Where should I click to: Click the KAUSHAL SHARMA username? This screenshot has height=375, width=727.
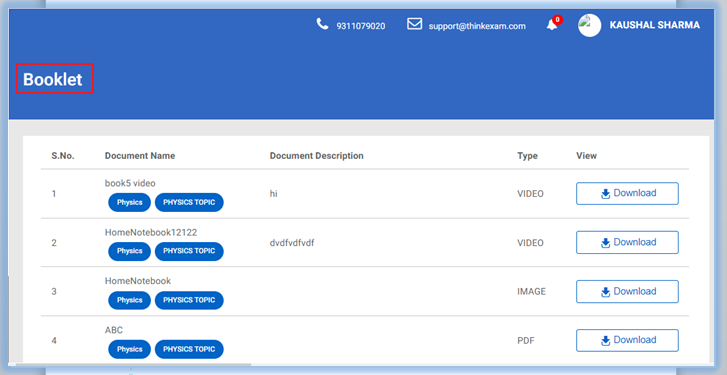tap(655, 25)
